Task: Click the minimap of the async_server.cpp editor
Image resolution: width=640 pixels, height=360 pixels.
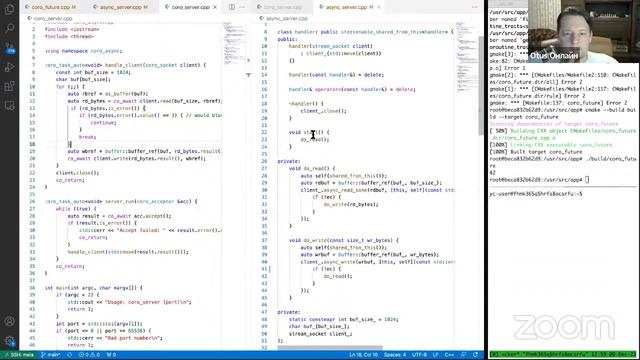Action: [466, 57]
